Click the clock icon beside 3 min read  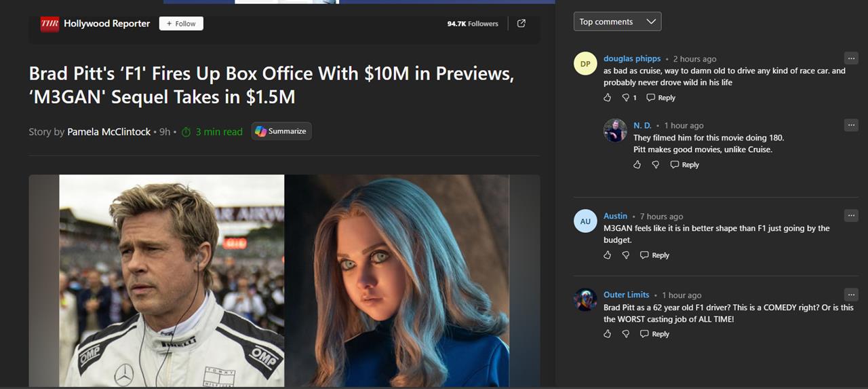(x=186, y=132)
